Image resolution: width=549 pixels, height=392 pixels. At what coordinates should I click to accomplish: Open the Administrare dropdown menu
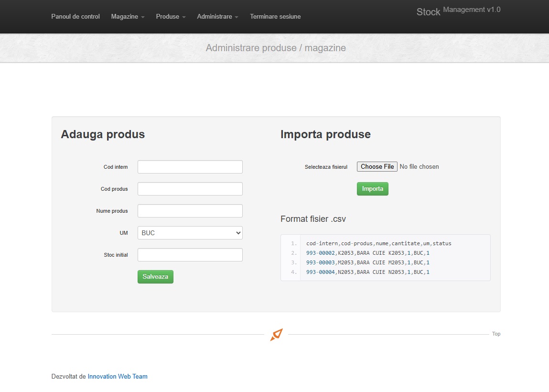pos(217,17)
